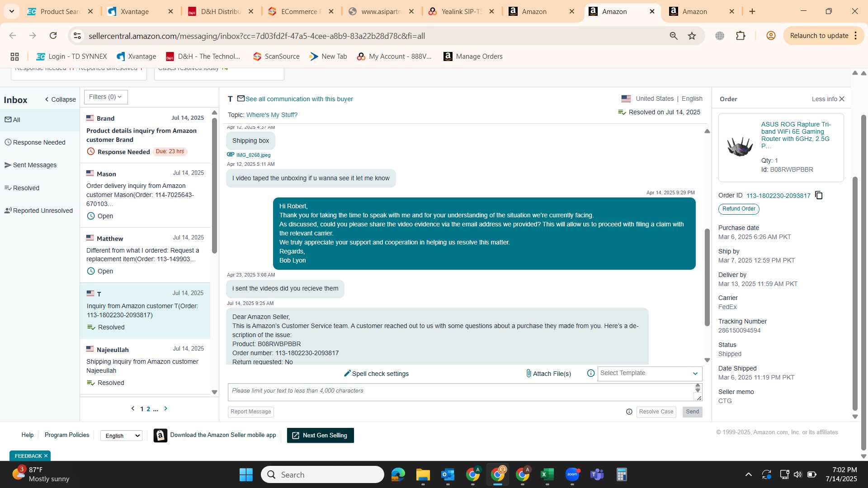Viewport: 868px width, 488px height.
Task: Open the Chrome profile icon
Action: point(771,36)
